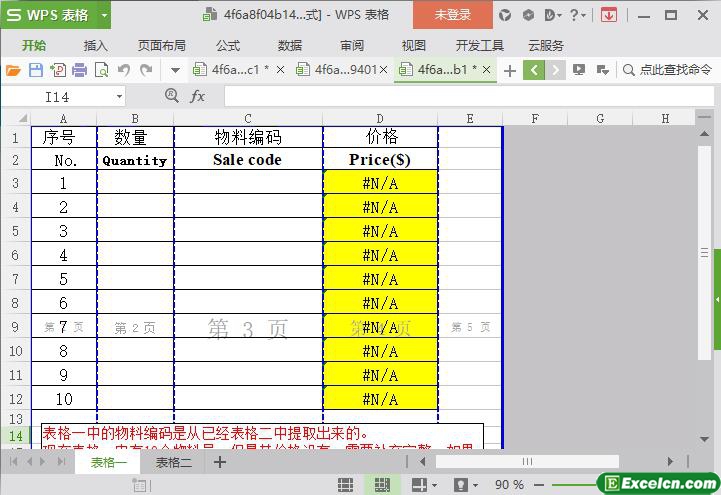Expand the quick access toolbar dropdown arrow

(x=175, y=70)
